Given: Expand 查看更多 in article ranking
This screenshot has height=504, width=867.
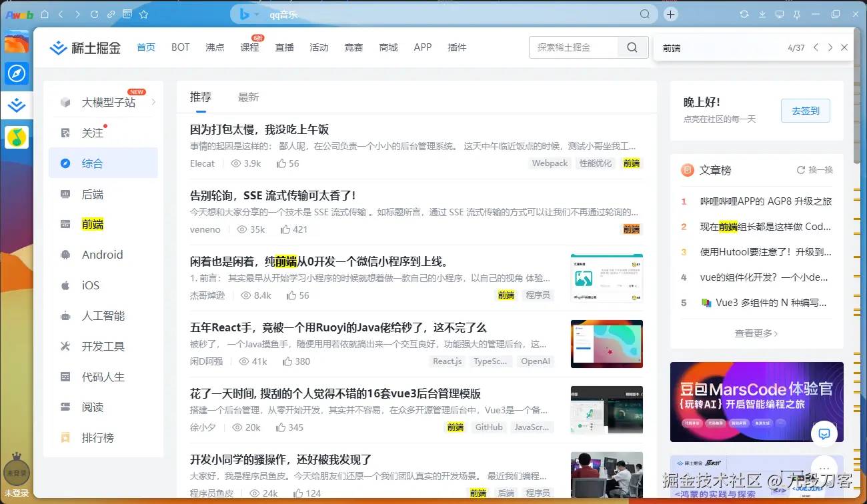Looking at the screenshot, I should tap(756, 333).
